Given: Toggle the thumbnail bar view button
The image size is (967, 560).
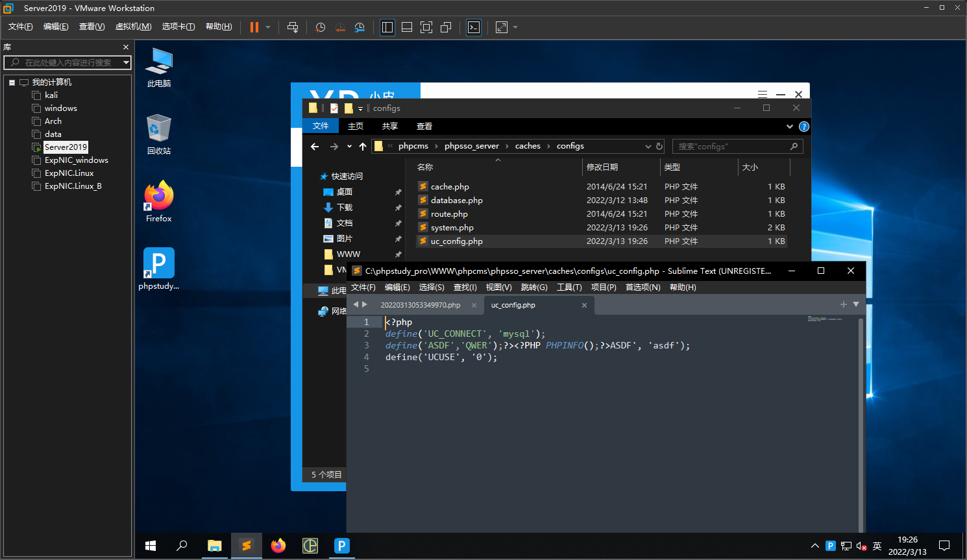Looking at the screenshot, I should click(x=407, y=27).
